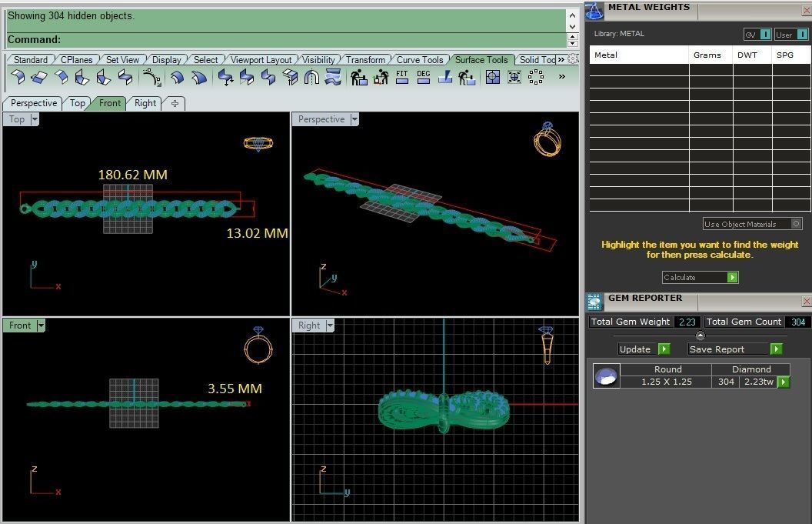The image size is (812, 524).
Task: Click the framed target with arrows icon
Action: pos(514,77)
